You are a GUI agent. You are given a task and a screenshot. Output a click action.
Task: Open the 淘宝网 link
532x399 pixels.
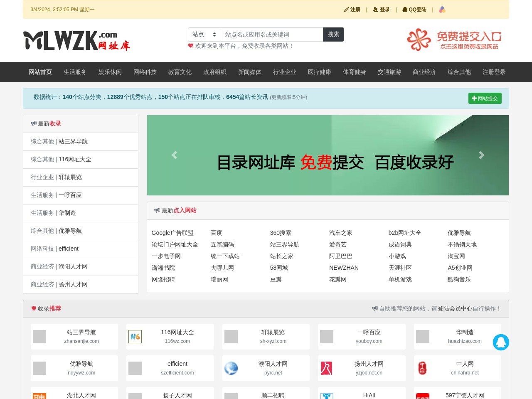(x=456, y=256)
